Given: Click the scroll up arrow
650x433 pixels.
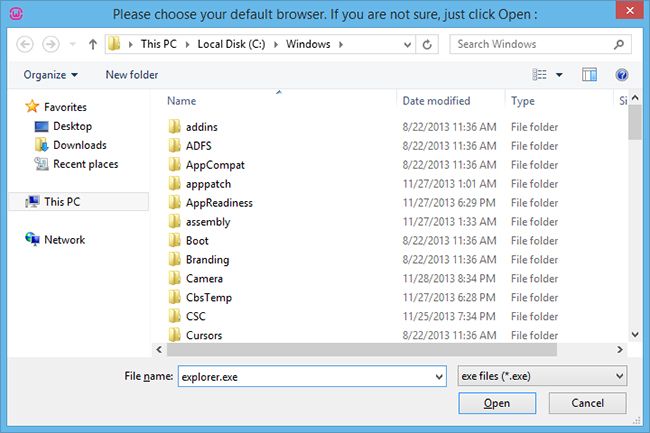Looking at the screenshot, I should (x=635, y=98).
